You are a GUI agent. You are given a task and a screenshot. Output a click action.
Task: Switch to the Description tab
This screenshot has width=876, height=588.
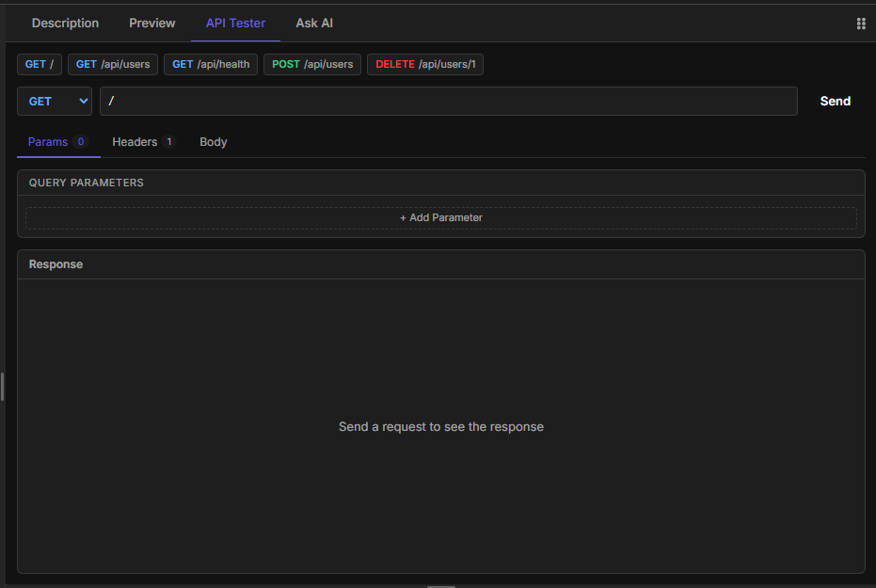tap(65, 23)
